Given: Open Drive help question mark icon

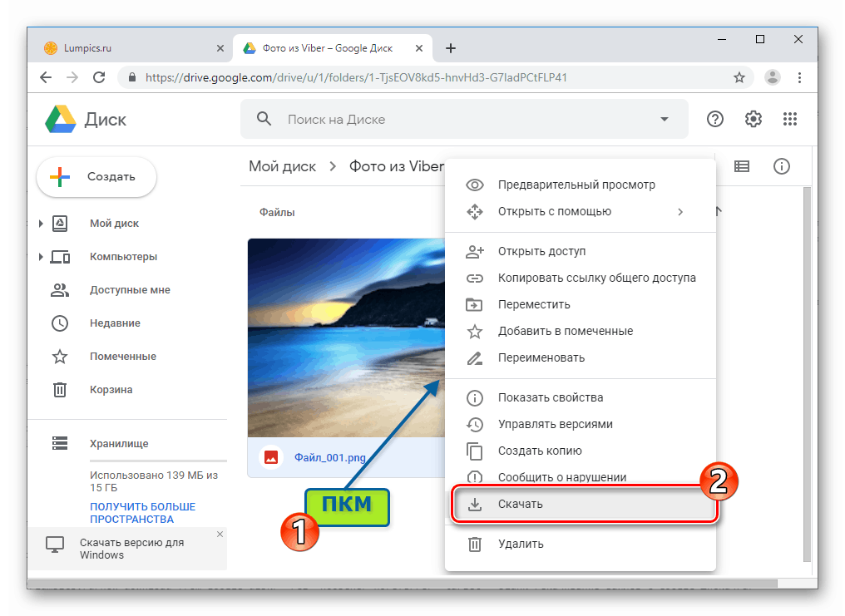Looking at the screenshot, I should click(x=714, y=119).
